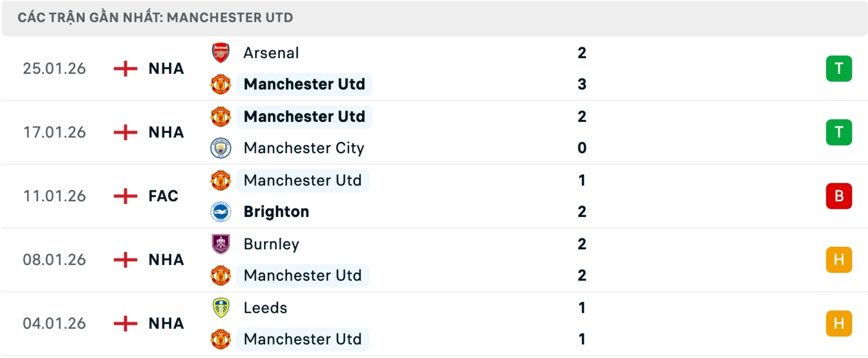
Task: Select the Brighton club logo
Action: (220, 212)
